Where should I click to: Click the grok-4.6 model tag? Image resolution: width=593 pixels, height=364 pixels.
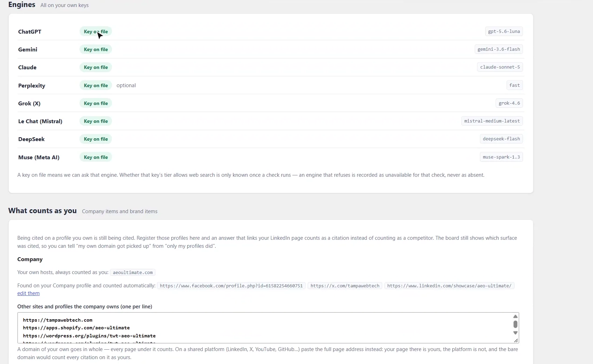pyautogui.click(x=509, y=103)
